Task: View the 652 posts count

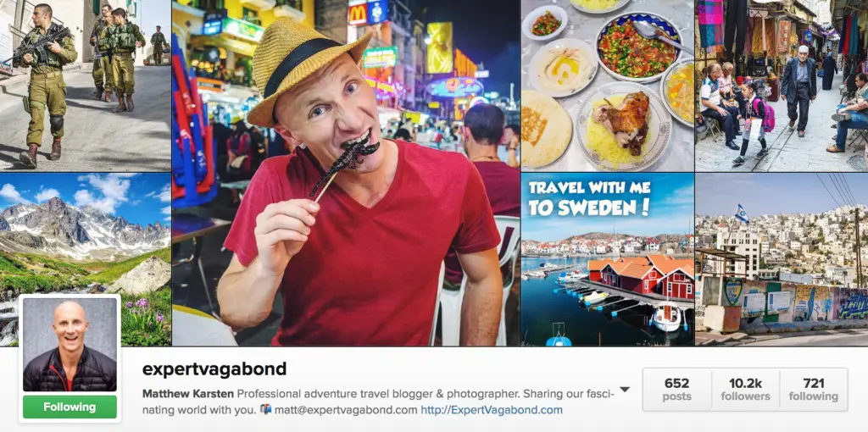Action: coord(677,390)
